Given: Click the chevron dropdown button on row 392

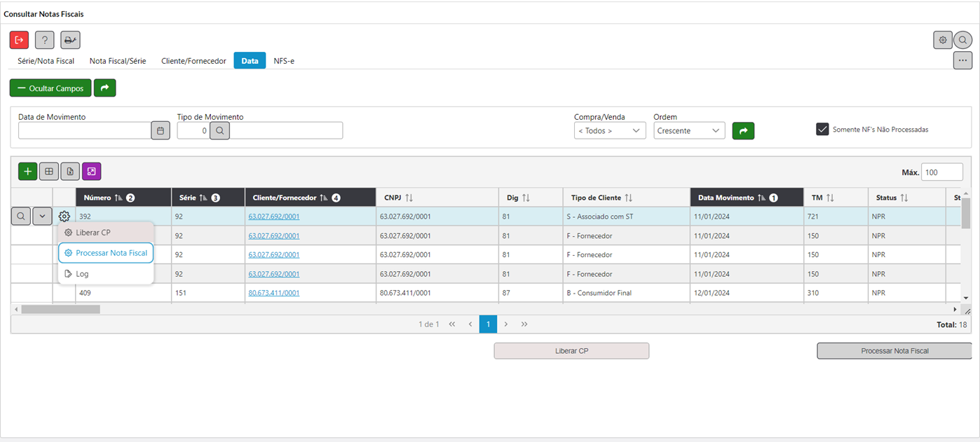Looking at the screenshot, I should click(x=42, y=216).
